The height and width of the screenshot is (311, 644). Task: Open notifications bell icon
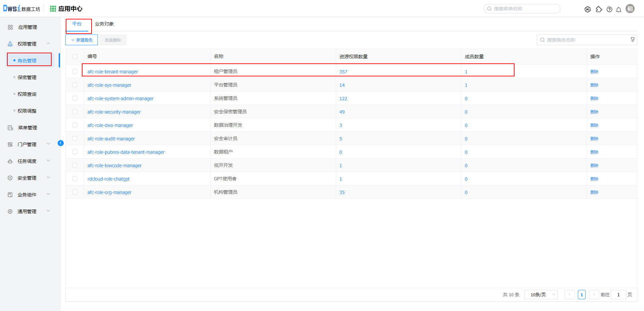[x=619, y=9]
